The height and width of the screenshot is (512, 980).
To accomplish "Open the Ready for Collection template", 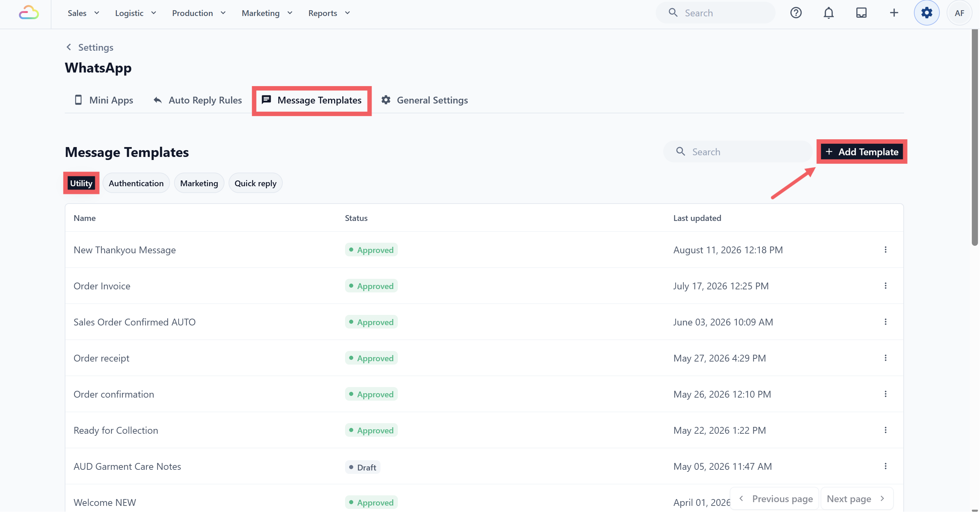I will tap(116, 430).
